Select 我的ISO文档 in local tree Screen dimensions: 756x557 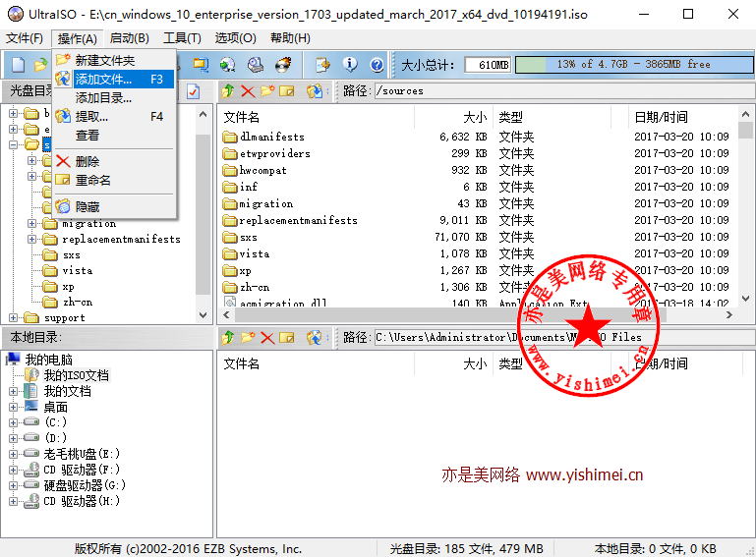[x=76, y=375]
